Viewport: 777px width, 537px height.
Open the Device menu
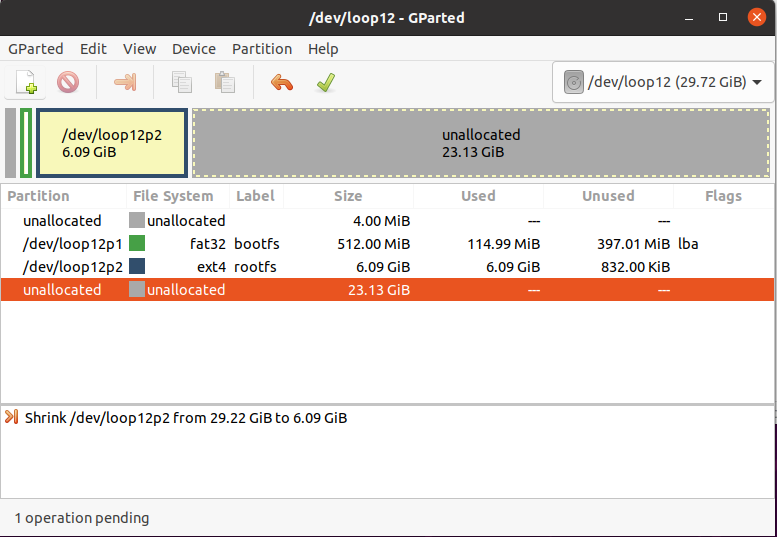(x=194, y=49)
